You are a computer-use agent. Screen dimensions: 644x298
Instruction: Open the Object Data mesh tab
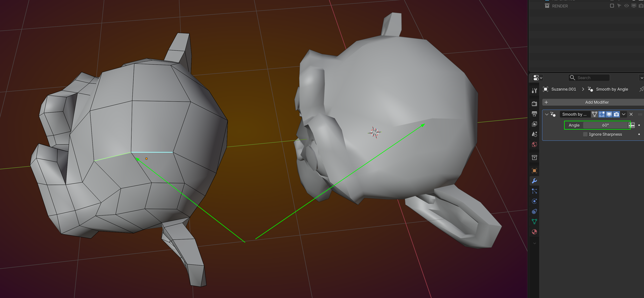[x=534, y=221]
